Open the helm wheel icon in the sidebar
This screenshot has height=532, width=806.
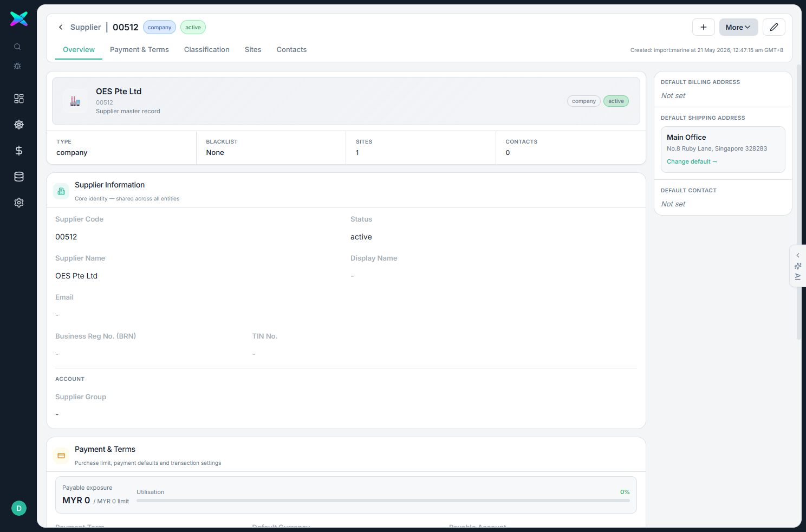[x=19, y=125]
